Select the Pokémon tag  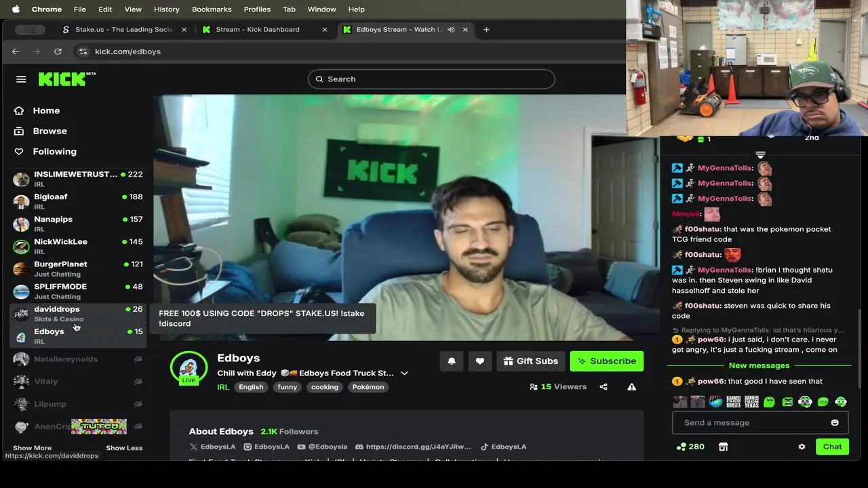(x=368, y=387)
